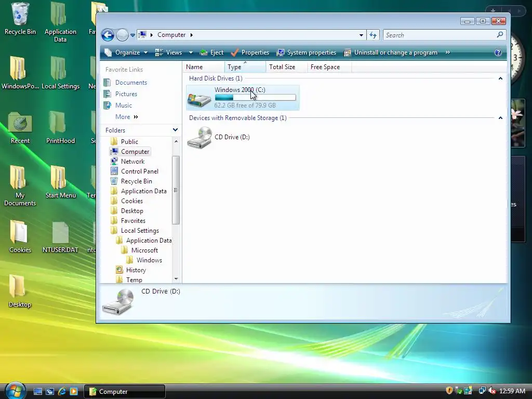Open the Organize menu
The width and height of the screenshot is (532, 399).
point(127,52)
